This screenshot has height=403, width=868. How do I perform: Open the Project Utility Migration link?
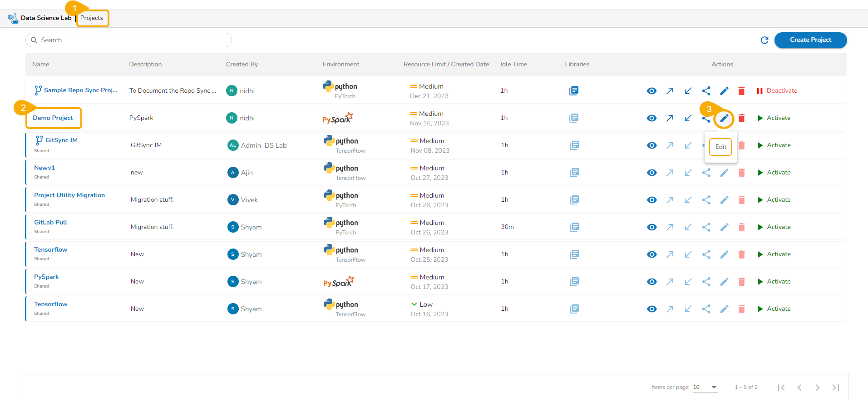coord(69,195)
